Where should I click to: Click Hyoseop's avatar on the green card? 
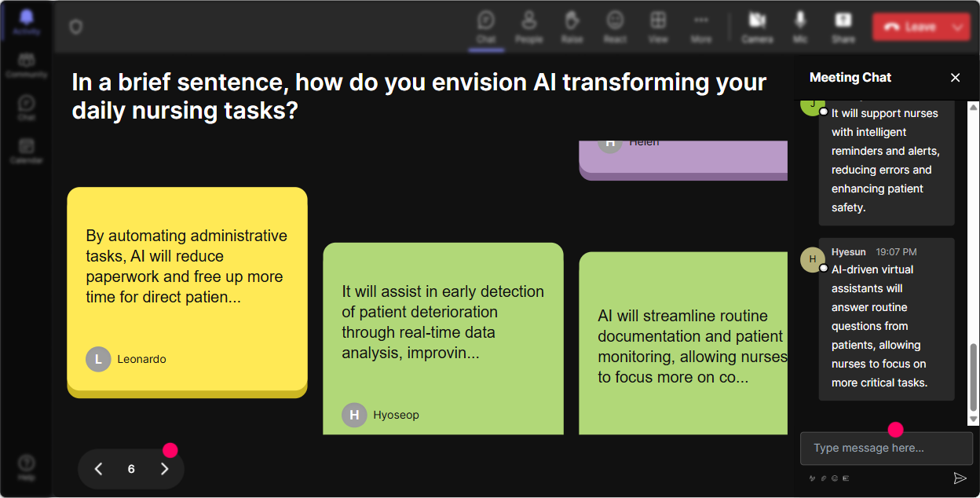tap(354, 415)
